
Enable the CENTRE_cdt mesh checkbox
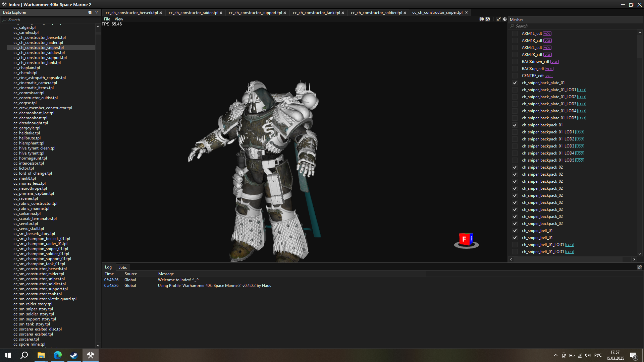515,76
